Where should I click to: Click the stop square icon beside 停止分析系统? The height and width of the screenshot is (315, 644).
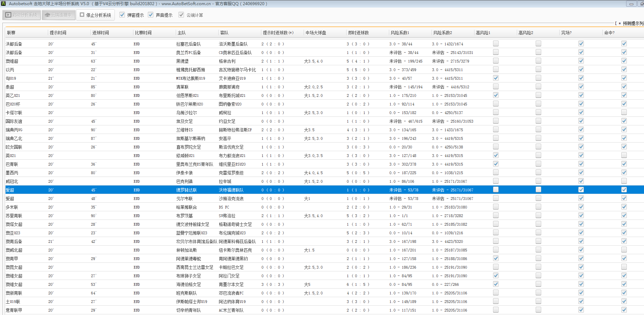coord(82,15)
